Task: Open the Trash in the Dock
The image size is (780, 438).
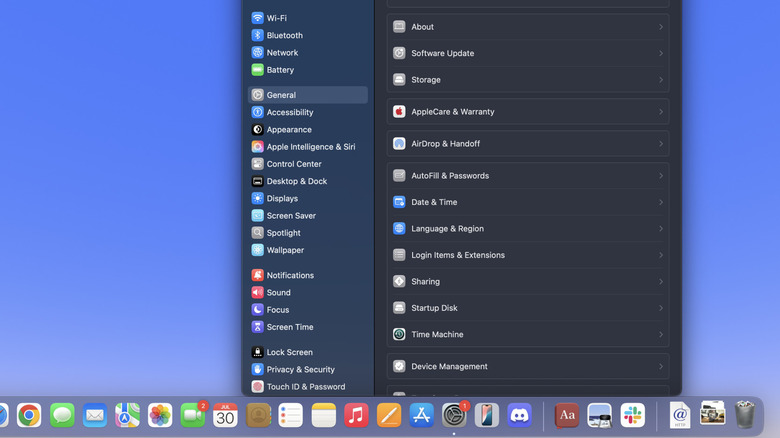Action: [x=745, y=414]
